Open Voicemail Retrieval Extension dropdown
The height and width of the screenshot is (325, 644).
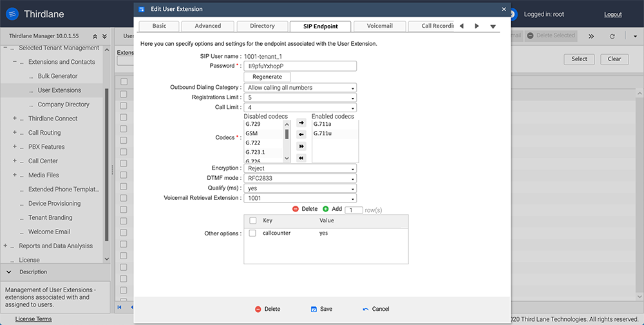click(x=300, y=199)
